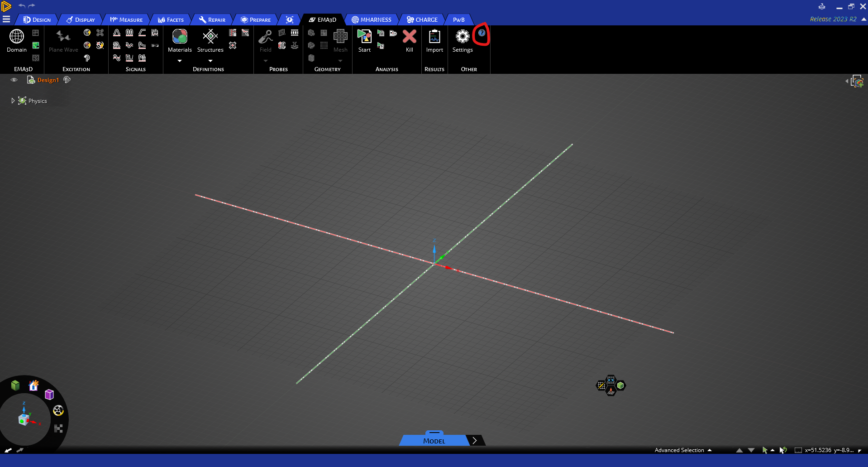Viewport: 868px width, 467px height.
Task: Click the Home view icon in view wheel
Action: [x=33, y=385]
